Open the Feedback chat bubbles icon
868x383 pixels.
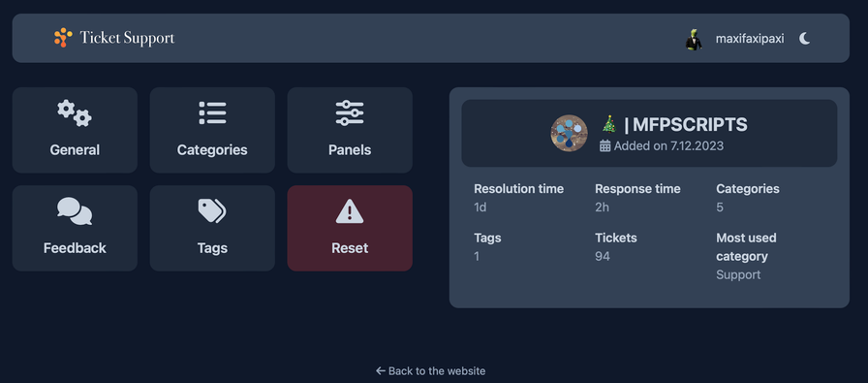pyautogui.click(x=75, y=211)
